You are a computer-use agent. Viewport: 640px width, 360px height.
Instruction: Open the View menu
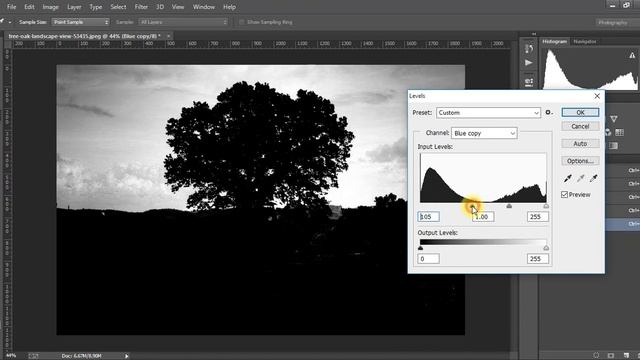coord(178,7)
